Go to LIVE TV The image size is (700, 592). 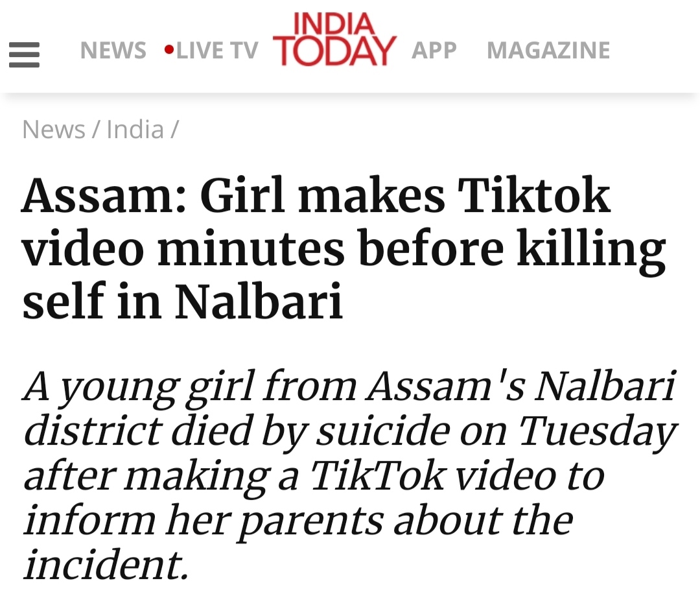click(216, 51)
